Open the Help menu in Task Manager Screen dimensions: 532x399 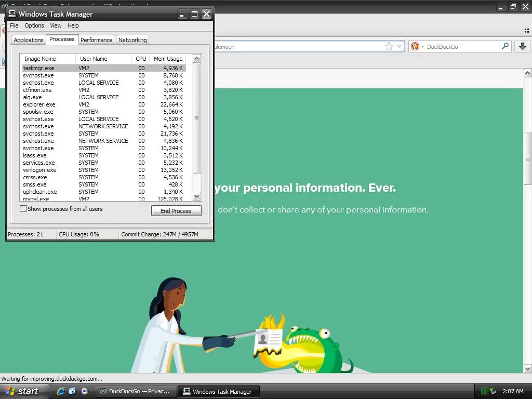tap(73, 25)
